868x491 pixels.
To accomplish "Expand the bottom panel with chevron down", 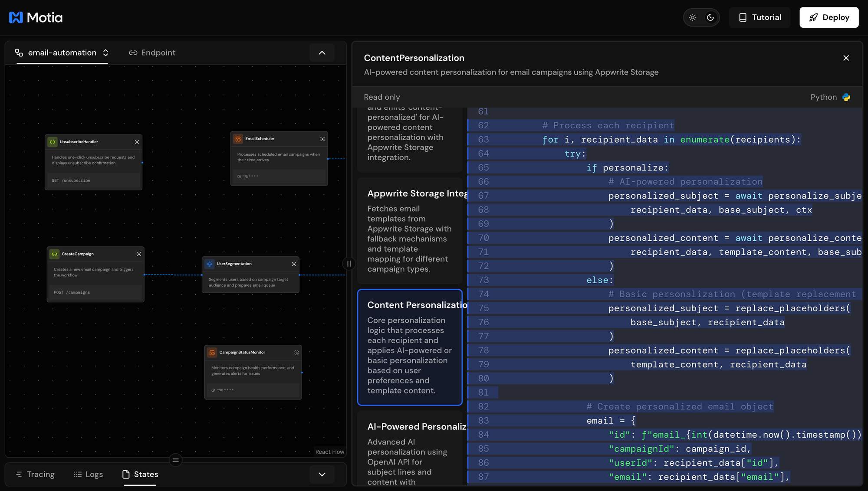I will [x=322, y=475].
